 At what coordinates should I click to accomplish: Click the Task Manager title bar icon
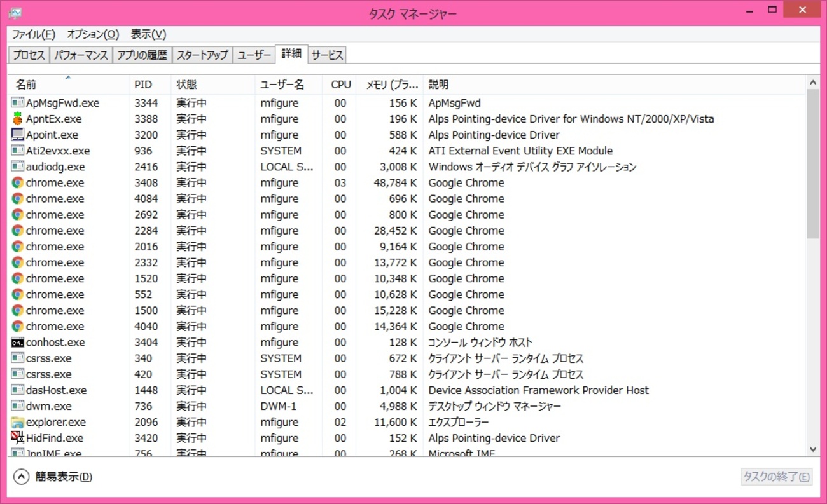pyautogui.click(x=15, y=13)
